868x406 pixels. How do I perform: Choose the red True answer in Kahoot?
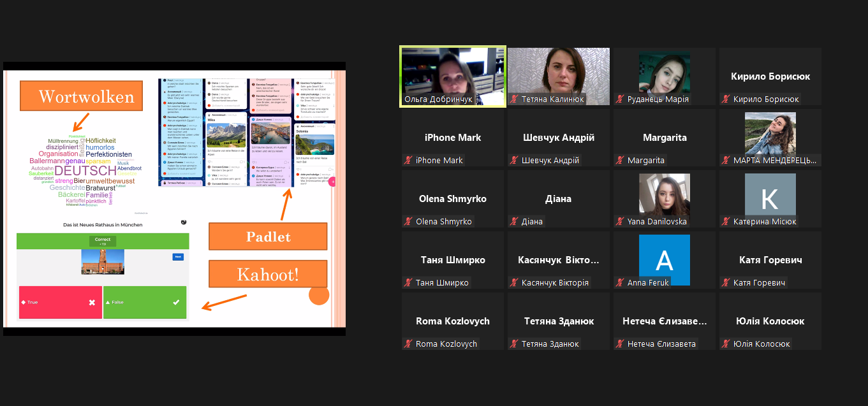click(60, 302)
